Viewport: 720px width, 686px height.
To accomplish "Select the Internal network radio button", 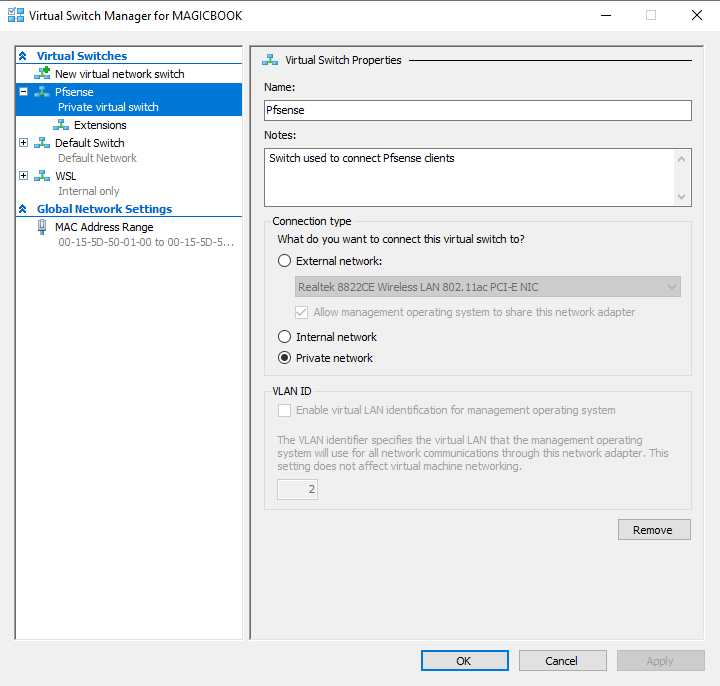I will pos(284,337).
